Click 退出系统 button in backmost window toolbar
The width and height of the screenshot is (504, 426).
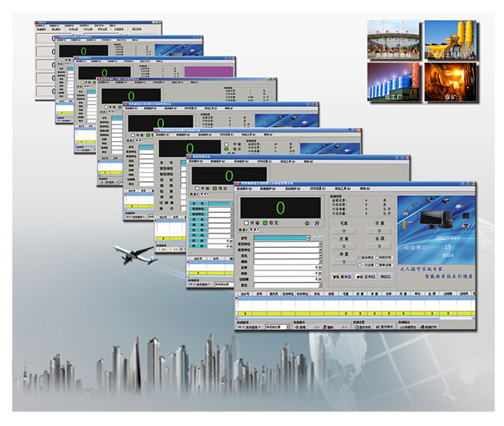(136, 29)
